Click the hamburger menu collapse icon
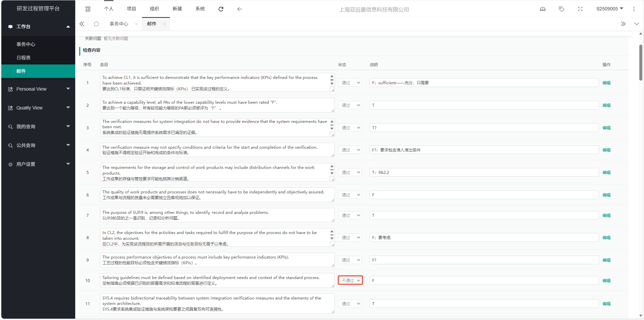The height and width of the screenshot is (320, 644). 88,9
